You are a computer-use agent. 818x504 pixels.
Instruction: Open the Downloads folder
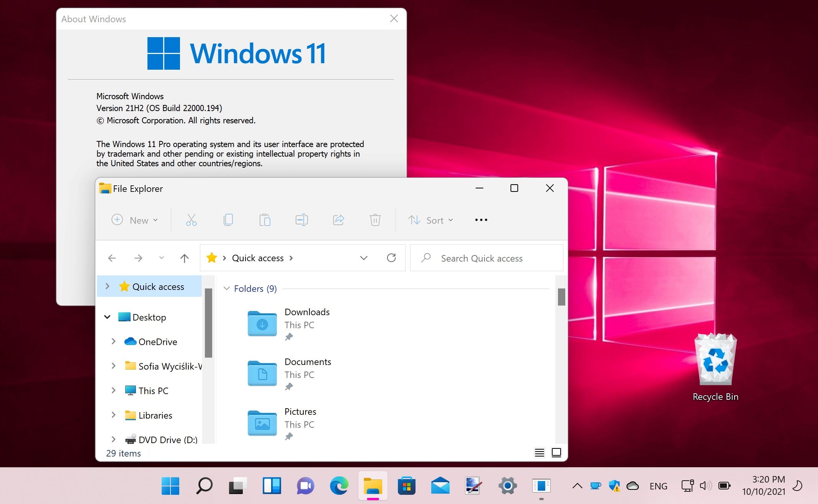[263, 324]
